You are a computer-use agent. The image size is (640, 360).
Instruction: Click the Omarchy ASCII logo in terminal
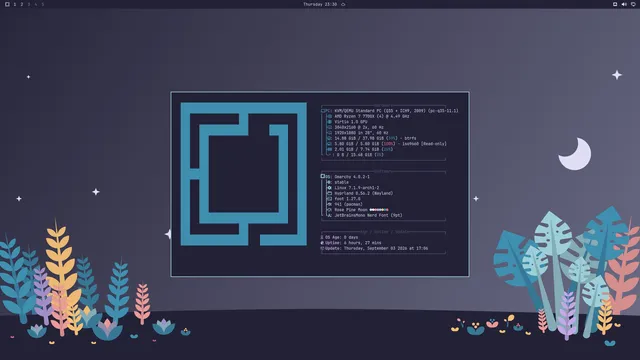[244, 174]
